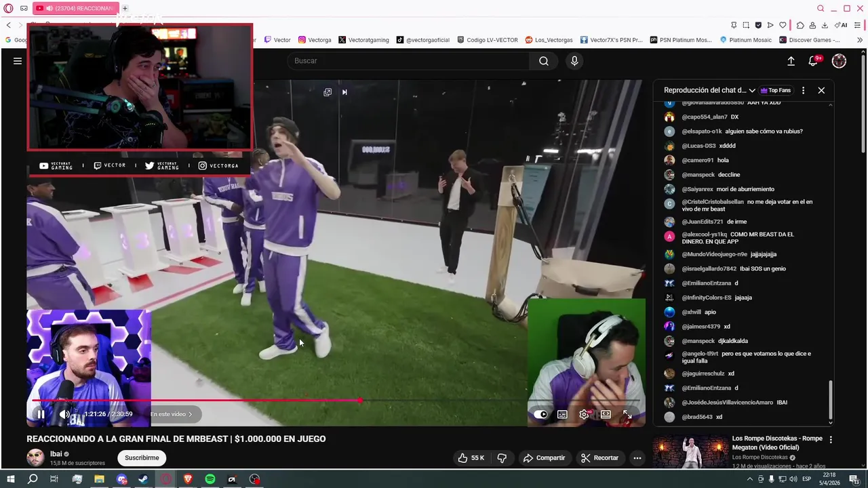Viewport: 868px width, 488px height.
Task: Bookmark page with heart icon
Action: pos(783,25)
